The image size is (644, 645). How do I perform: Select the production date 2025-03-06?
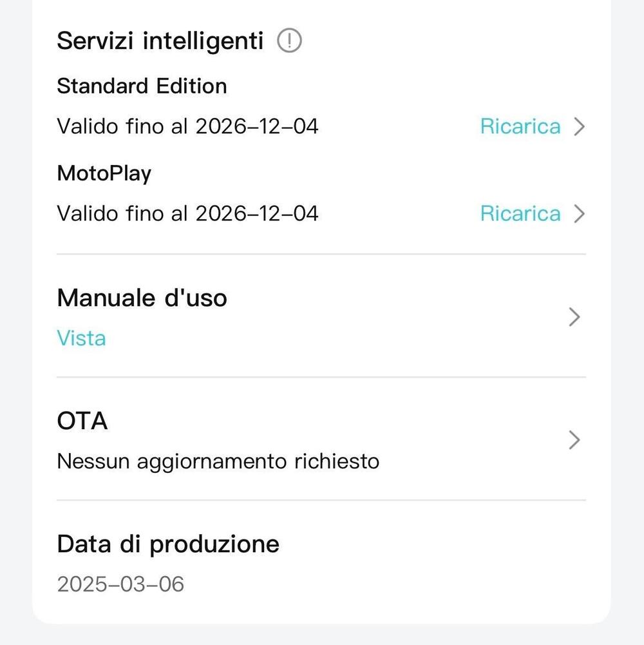tap(120, 584)
